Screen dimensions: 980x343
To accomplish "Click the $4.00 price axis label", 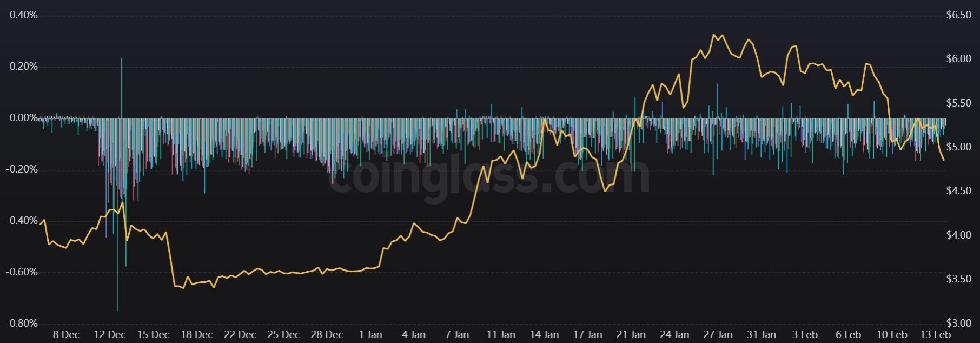I will pyautogui.click(x=959, y=235).
